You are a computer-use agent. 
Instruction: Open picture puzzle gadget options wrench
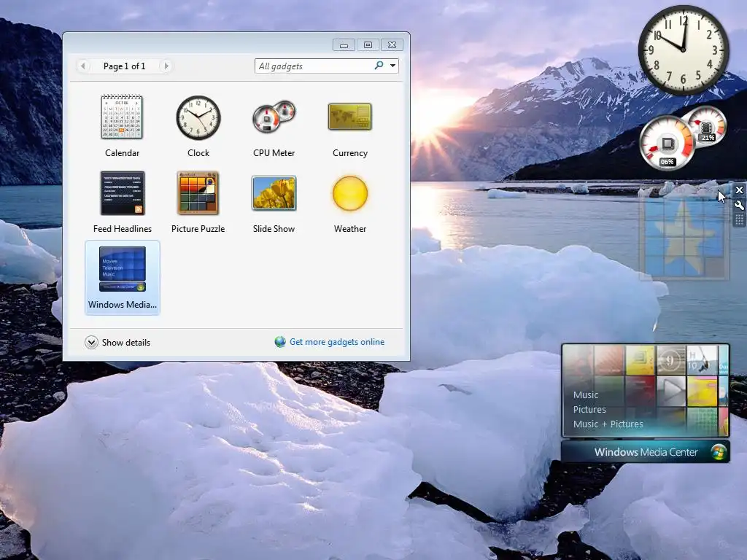[x=739, y=205]
